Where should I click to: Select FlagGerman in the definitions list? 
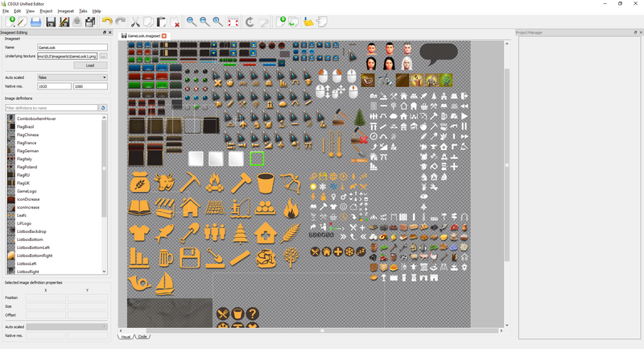click(27, 151)
